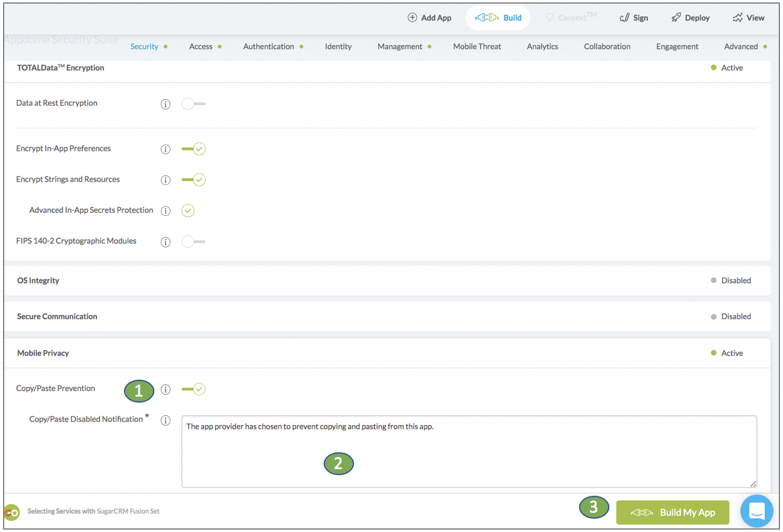This screenshot has width=783, height=532.
Task: Turn off Copy/Paste Prevention toggle
Action: (x=194, y=389)
